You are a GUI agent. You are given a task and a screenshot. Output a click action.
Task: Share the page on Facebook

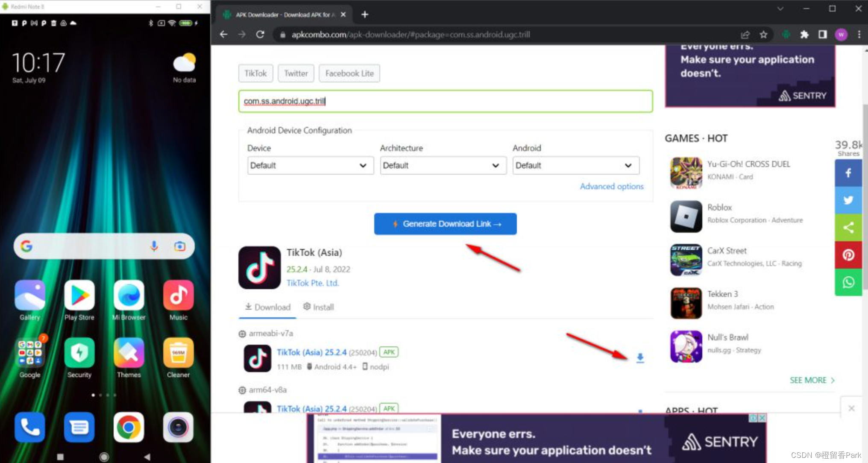coord(848,173)
